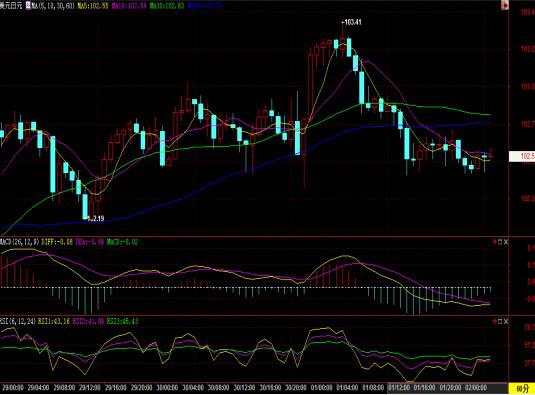The image size is (535, 395).
Task: Click the 30/16:00 time axis label
Action: click(x=270, y=388)
